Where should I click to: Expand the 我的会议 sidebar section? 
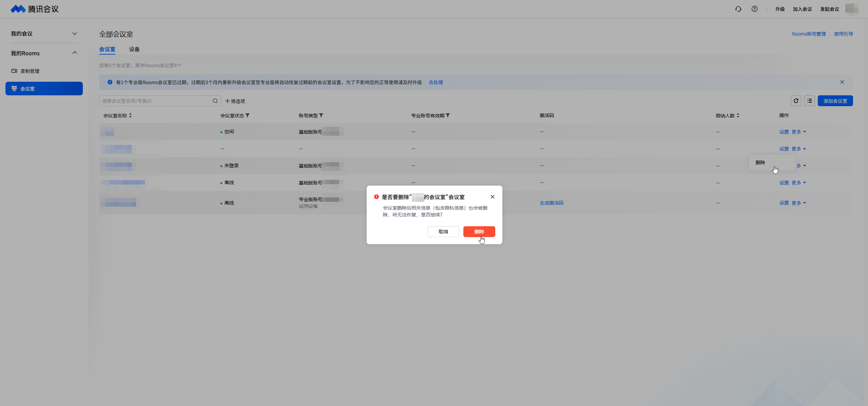(x=75, y=34)
